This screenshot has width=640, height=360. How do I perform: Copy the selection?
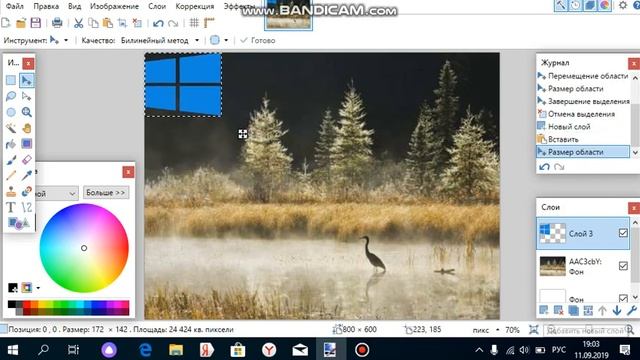click(x=93, y=23)
